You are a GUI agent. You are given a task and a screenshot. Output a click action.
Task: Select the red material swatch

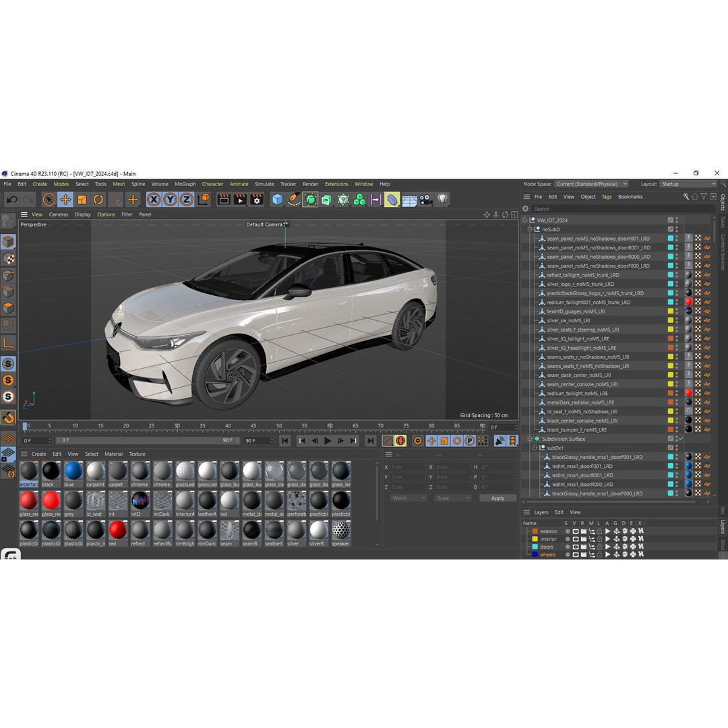coord(117,530)
